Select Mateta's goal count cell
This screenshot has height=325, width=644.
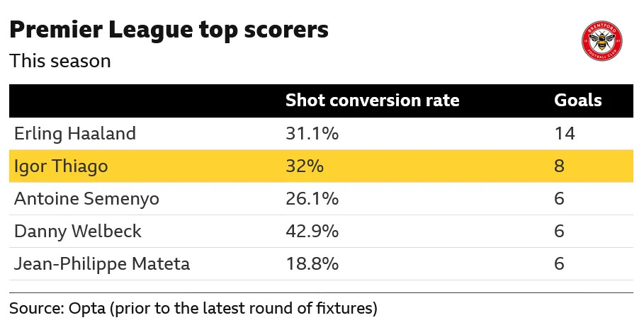560,264
